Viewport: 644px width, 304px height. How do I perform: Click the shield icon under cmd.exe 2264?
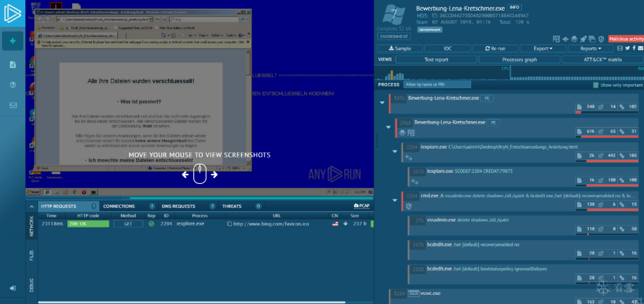(408, 206)
